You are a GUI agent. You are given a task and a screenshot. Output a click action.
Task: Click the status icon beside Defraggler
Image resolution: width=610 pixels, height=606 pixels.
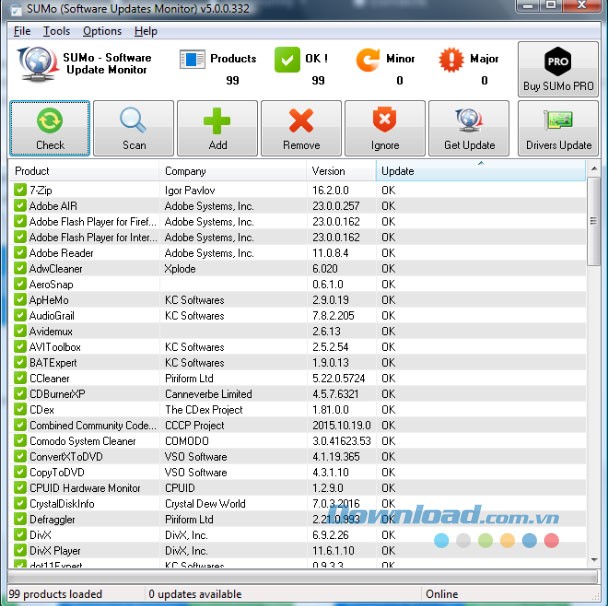click(20, 519)
